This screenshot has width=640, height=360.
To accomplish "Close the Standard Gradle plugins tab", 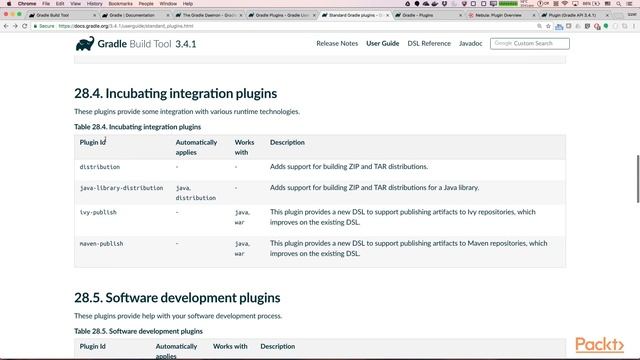I will tap(387, 15).
